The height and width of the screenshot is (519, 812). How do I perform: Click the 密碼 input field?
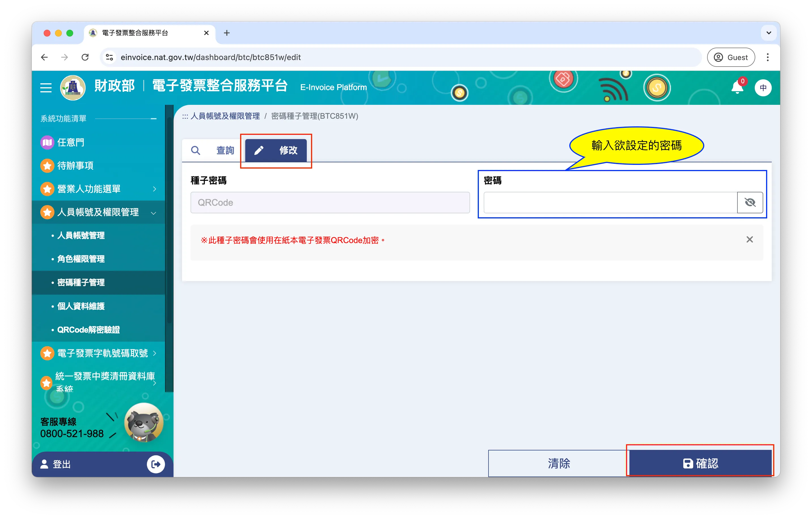pyautogui.click(x=610, y=203)
